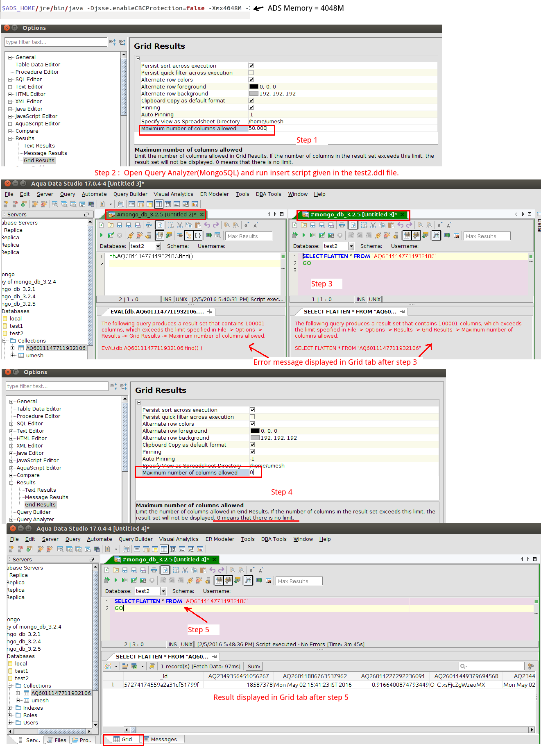This screenshot has height=756, width=541.
Task: Click the Print icon in Untitled 4 editor toolbar
Action: coord(154,570)
